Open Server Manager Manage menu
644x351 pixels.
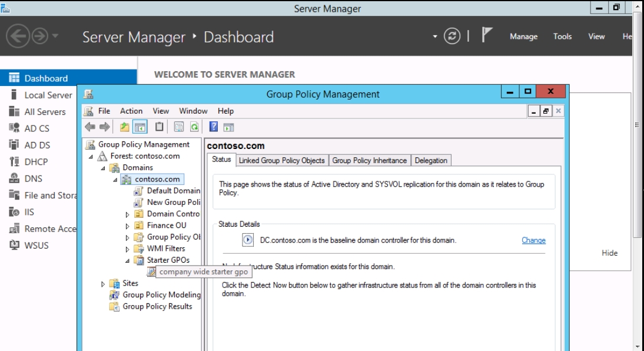pos(524,37)
